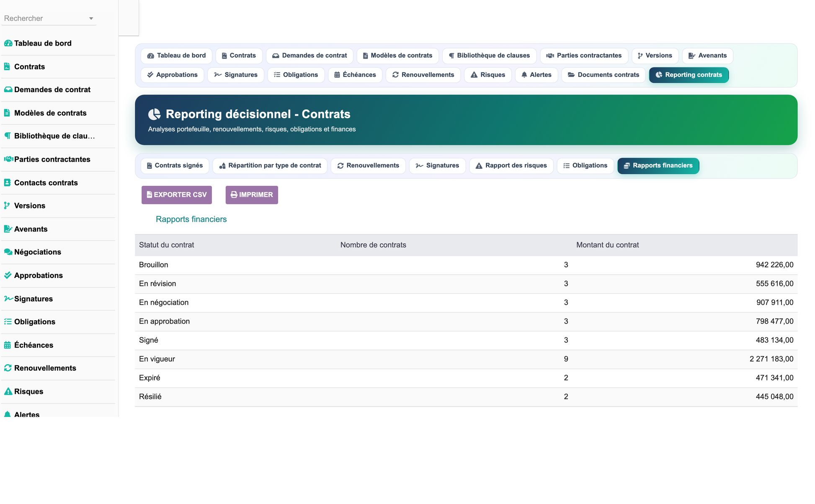This screenshot has height=504, width=815.
Task: Click the coins icon on Rapports financiers tab
Action: 627,166
